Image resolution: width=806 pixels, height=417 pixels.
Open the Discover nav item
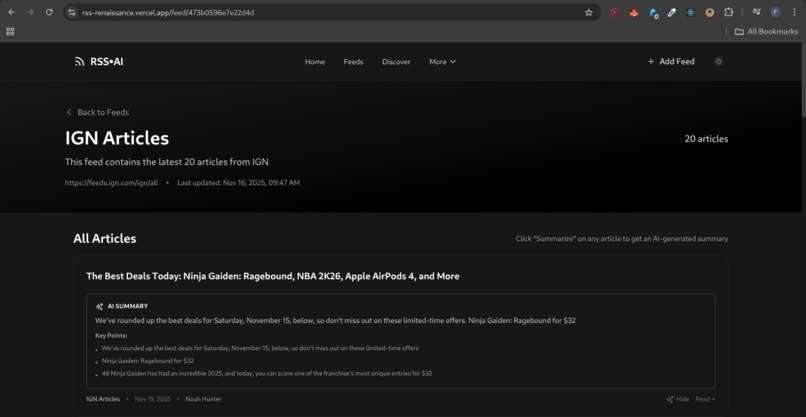[x=396, y=62]
